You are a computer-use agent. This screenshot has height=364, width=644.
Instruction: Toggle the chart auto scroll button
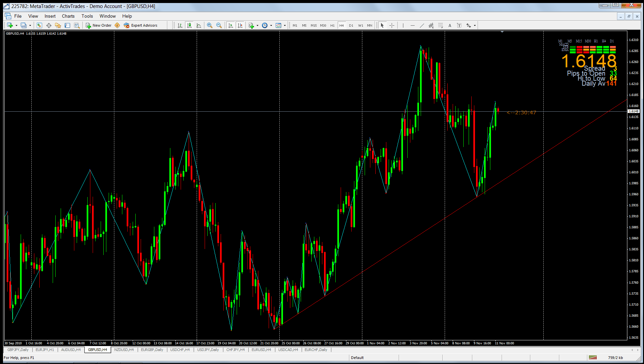click(x=231, y=25)
